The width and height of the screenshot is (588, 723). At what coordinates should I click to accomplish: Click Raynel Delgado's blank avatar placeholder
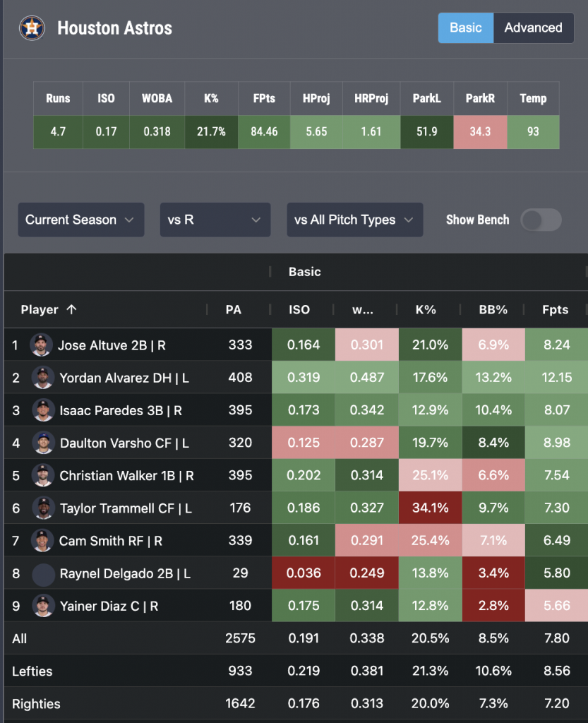pyautogui.click(x=43, y=573)
